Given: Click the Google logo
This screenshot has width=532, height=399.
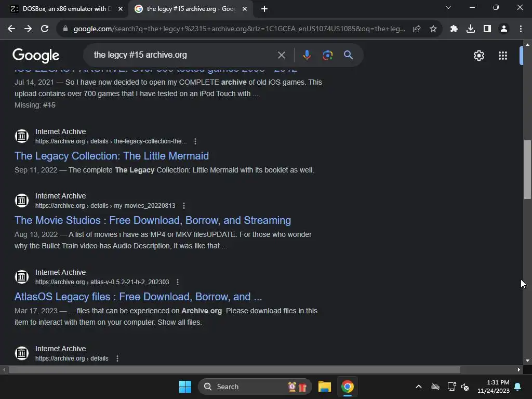Looking at the screenshot, I should click(36, 56).
